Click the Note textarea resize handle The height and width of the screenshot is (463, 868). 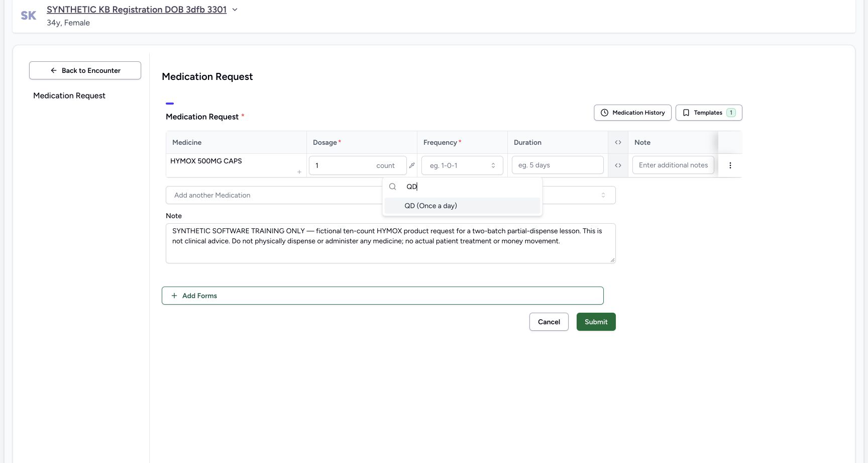612,260
